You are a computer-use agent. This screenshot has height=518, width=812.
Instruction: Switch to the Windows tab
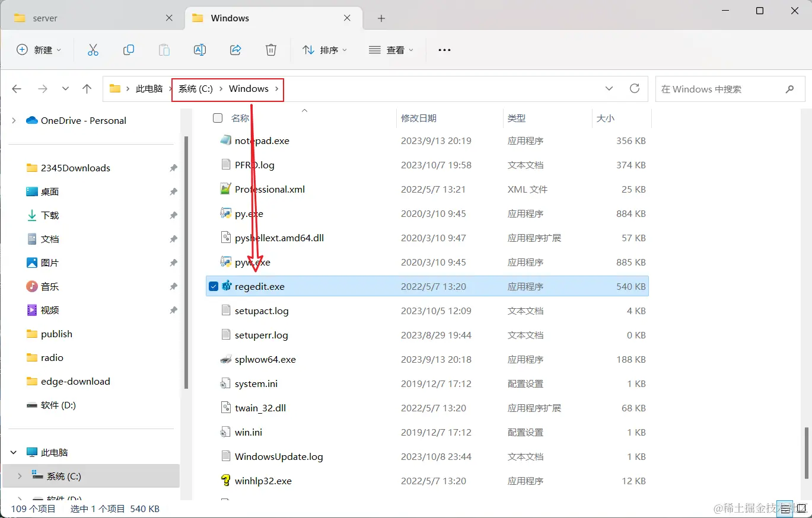(x=275, y=18)
